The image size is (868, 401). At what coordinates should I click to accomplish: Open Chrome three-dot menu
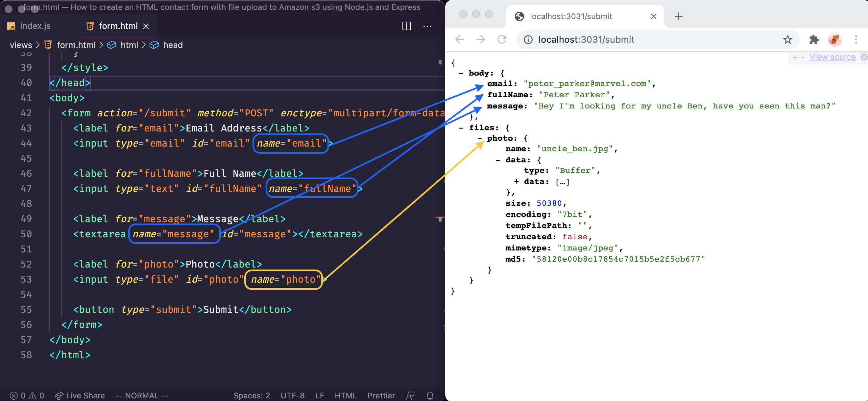(856, 39)
